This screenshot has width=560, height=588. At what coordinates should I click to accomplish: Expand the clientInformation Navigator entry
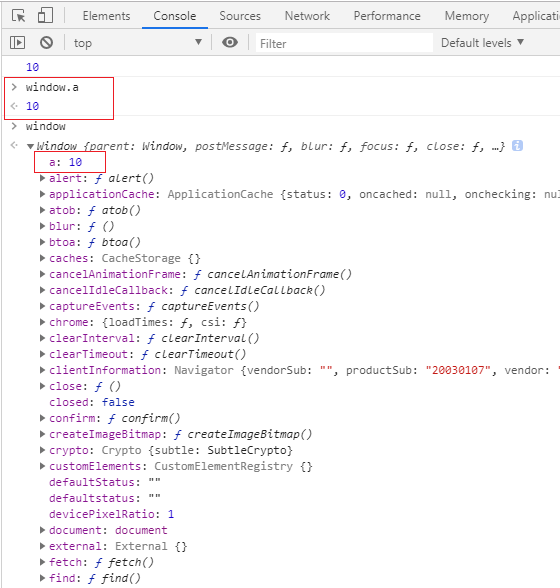click(42, 370)
